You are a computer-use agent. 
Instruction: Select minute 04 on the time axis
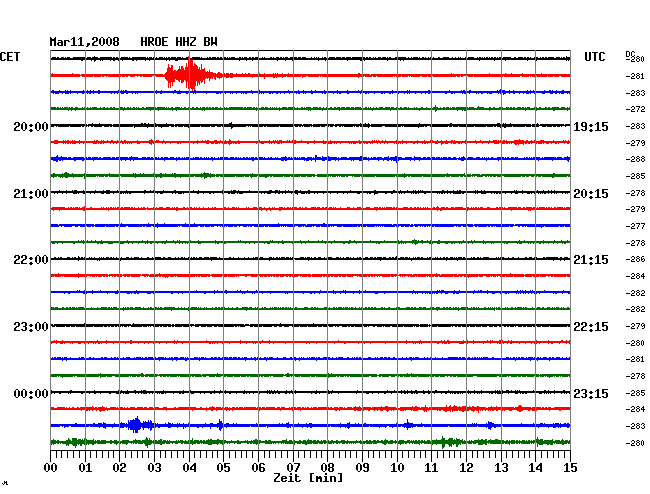189,468
